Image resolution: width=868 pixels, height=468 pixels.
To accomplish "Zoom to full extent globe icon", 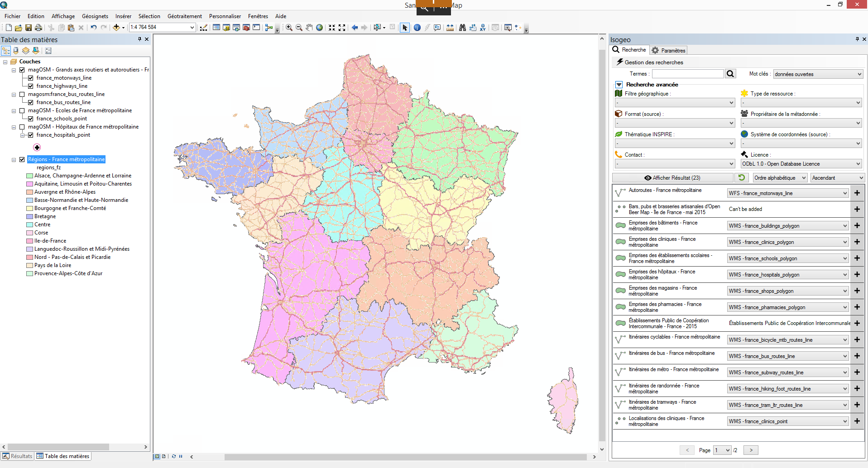I will pos(320,28).
